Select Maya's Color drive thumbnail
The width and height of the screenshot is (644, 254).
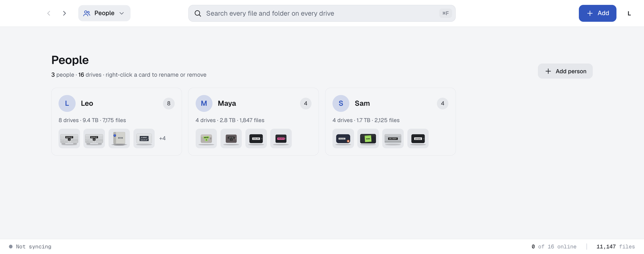[256, 138]
